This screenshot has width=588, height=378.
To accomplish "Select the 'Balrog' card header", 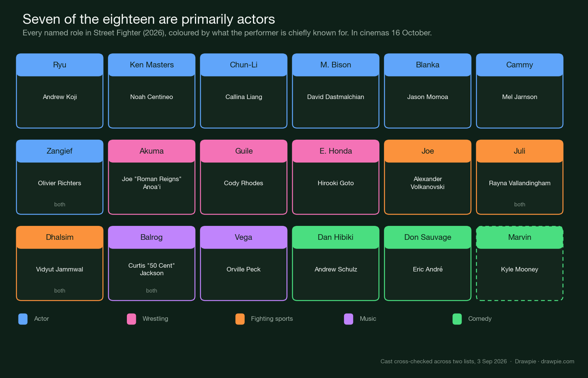I will click(x=152, y=237).
